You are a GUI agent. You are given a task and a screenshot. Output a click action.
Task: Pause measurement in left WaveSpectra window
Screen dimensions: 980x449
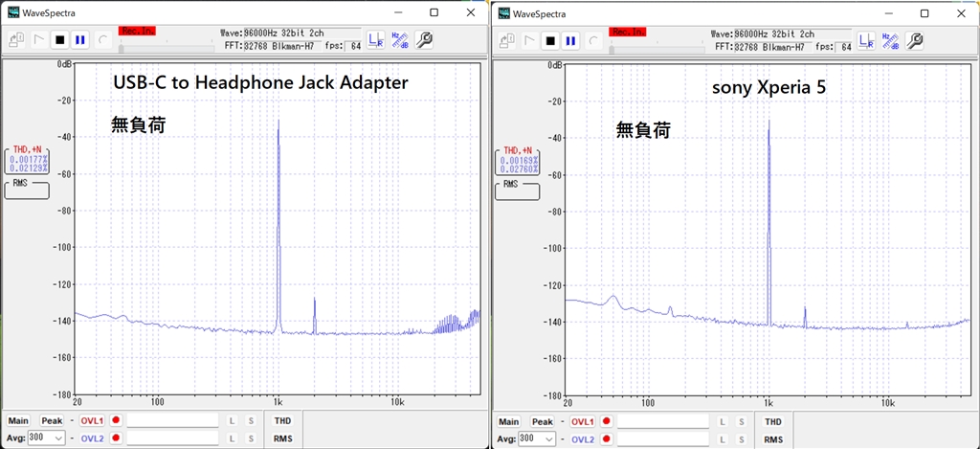pyautogui.click(x=80, y=40)
